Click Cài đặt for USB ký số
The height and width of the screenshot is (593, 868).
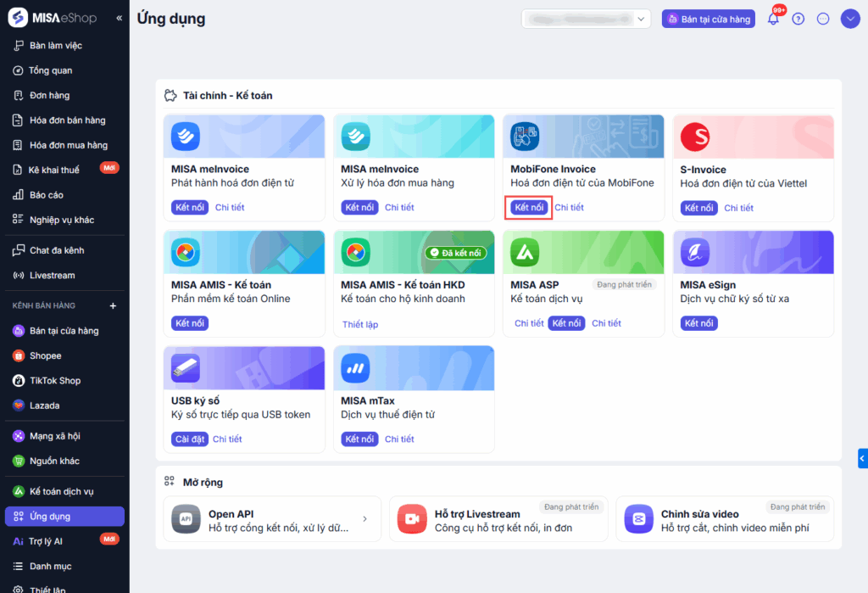pos(190,439)
